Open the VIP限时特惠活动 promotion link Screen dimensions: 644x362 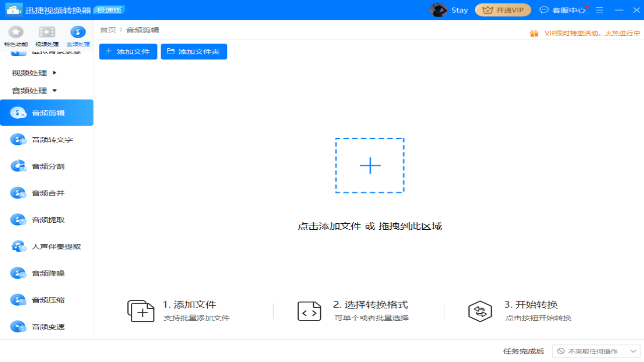click(x=591, y=33)
